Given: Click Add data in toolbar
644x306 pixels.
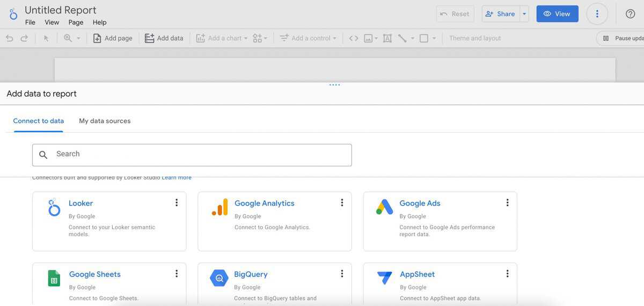Looking at the screenshot, I should coord(164,38).
